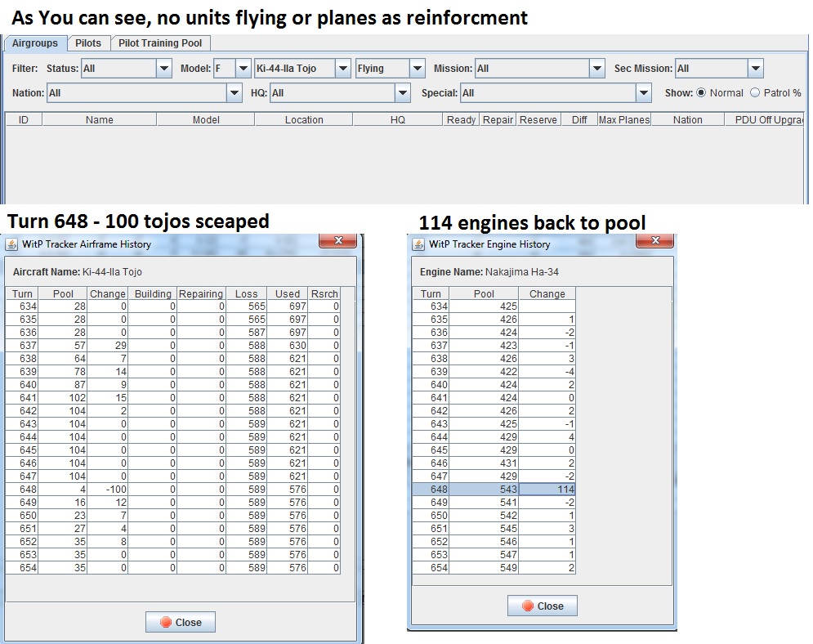813x644 pixels.
Task: Select turn 654 row in Engine History
Action: 494,568
